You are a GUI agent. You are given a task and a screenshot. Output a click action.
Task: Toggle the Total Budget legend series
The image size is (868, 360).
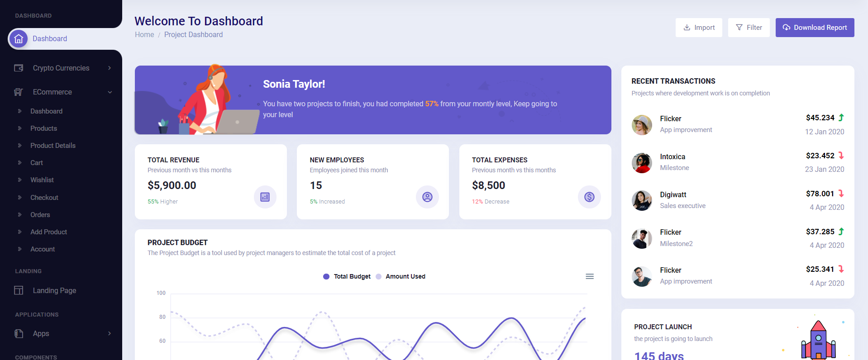coord(347,276)
